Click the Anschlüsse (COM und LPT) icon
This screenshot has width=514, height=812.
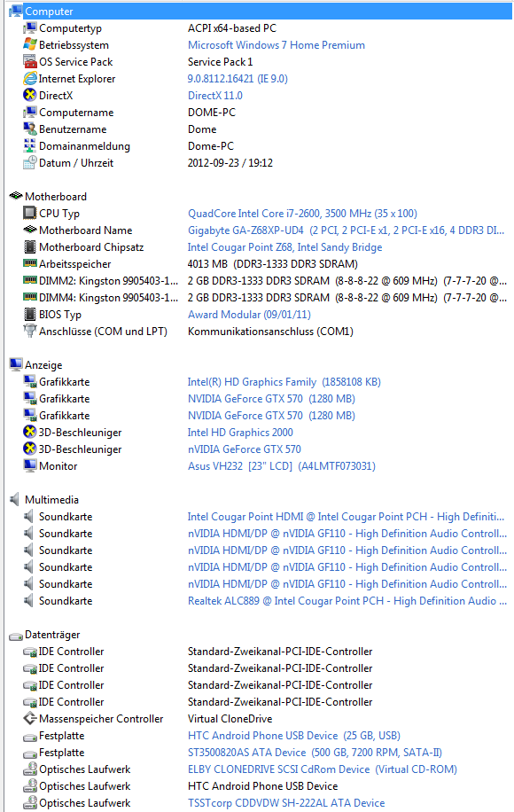[x=30, y=331]
